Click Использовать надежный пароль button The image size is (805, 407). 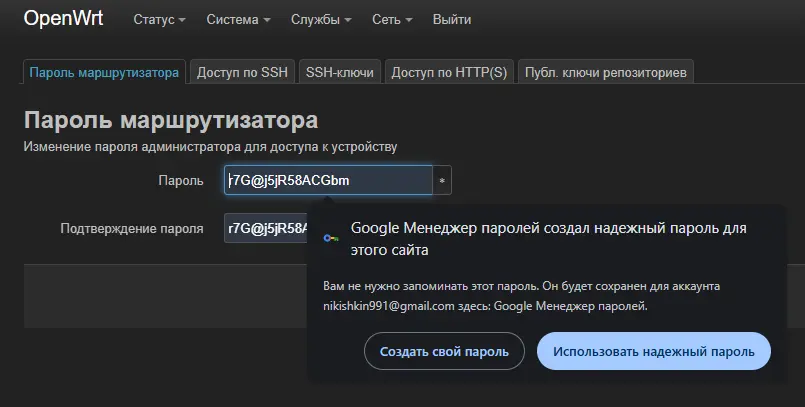[654, 352]
